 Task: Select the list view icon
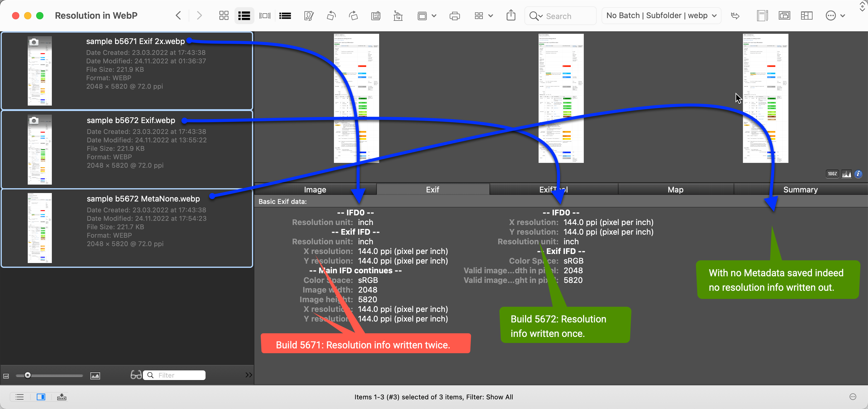244,15
